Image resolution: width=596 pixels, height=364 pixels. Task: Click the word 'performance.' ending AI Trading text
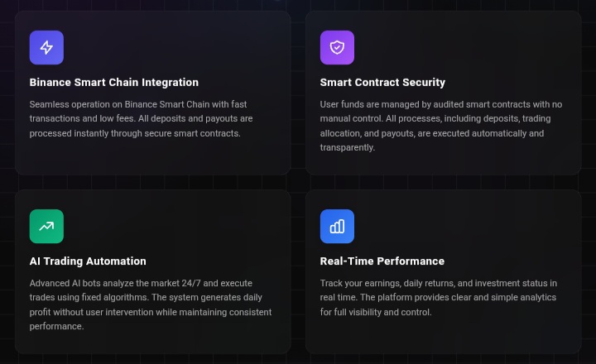(x=56, y=327)
